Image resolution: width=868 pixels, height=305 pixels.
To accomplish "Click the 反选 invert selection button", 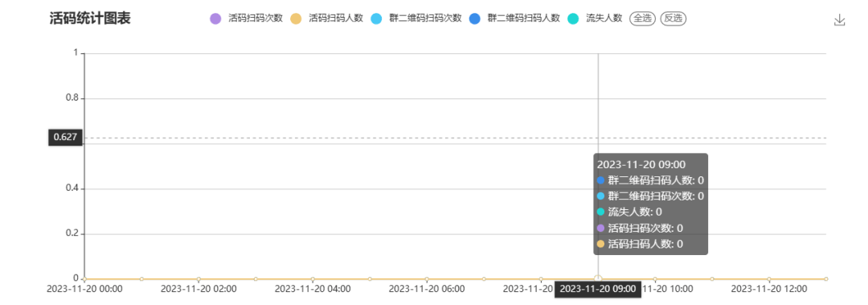I will (x=674, y=19).
